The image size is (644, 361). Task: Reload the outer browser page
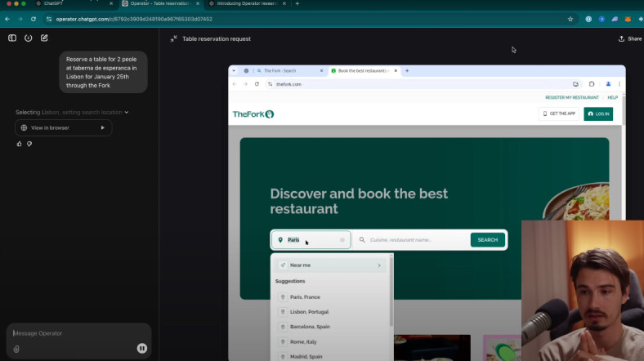pyautogui.click(x=34, y=19)
